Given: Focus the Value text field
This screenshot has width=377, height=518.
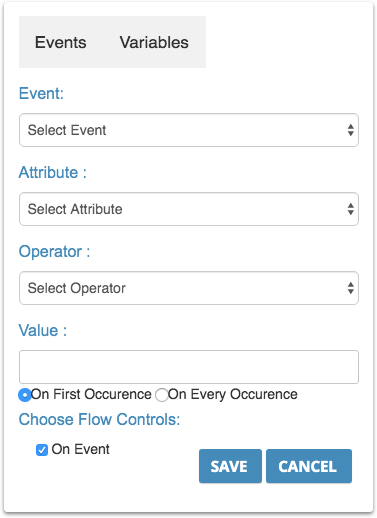Looking at the screenshot, I should pos(189,367).
